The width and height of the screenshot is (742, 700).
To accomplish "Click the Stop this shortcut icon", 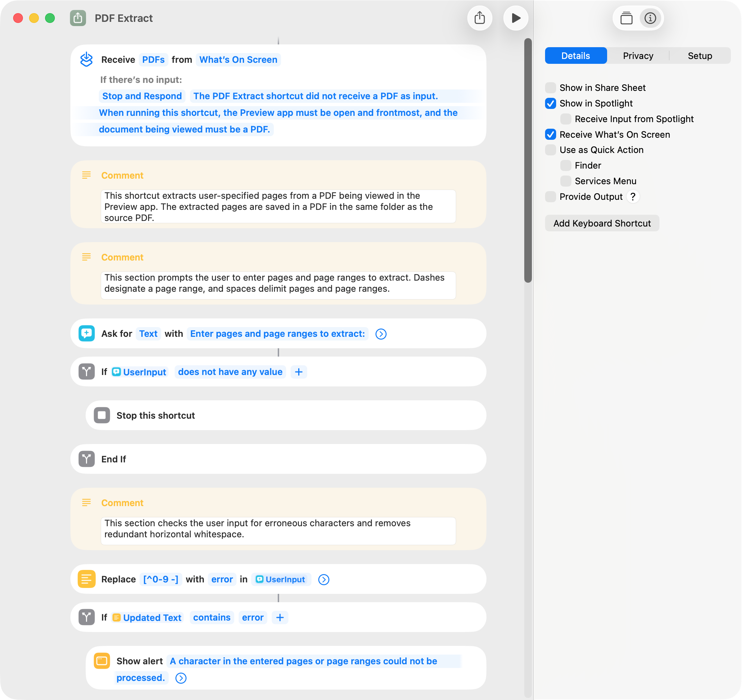I will click(x=102, y=415).
